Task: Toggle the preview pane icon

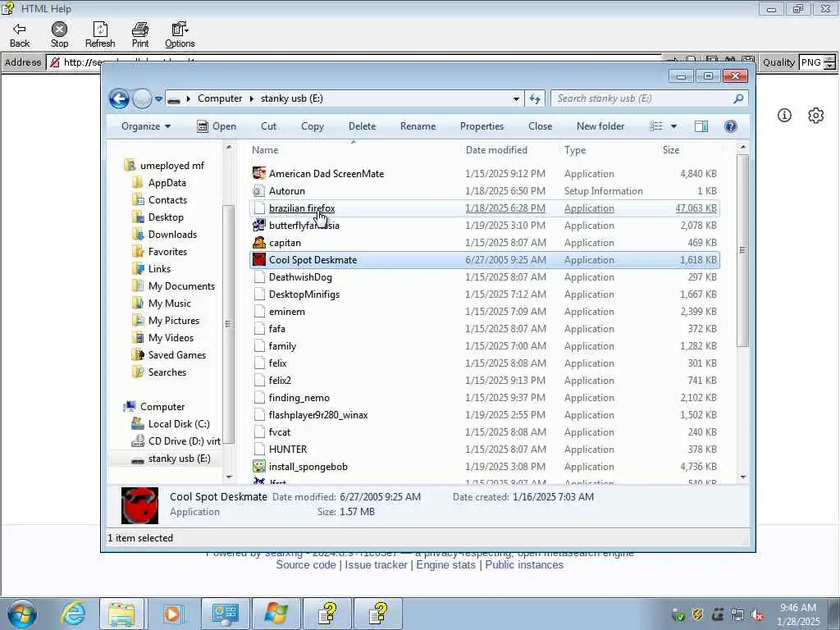Action: pyautogui.click(x=701, y=126)
